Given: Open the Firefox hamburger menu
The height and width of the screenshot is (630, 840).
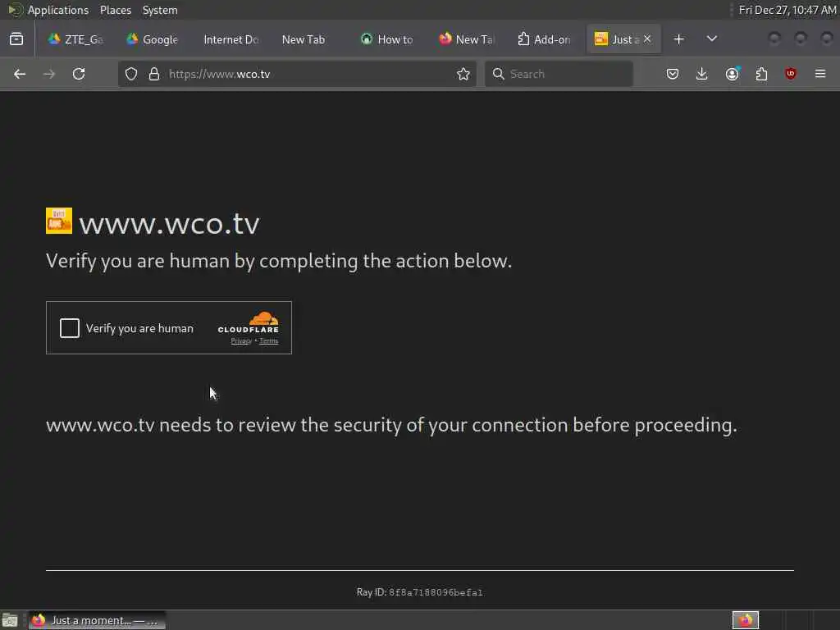Looking at the screenshot, I should [820, 74].
